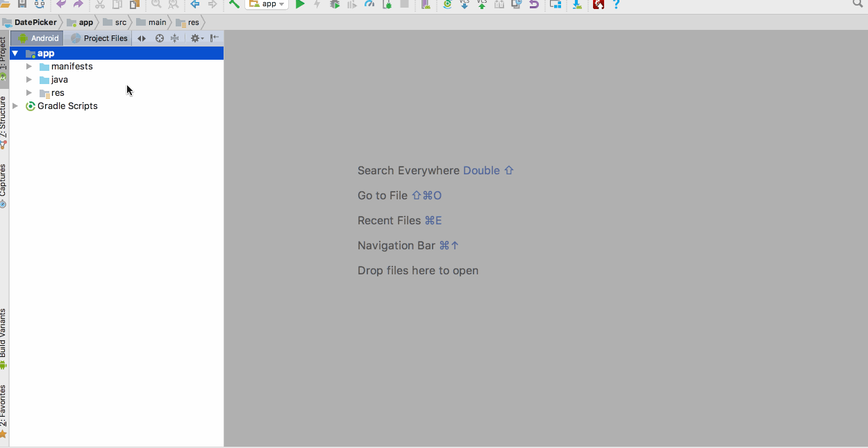Select the res folder row
The height and width of the screenshot is (448, 868).
point(117,93)
